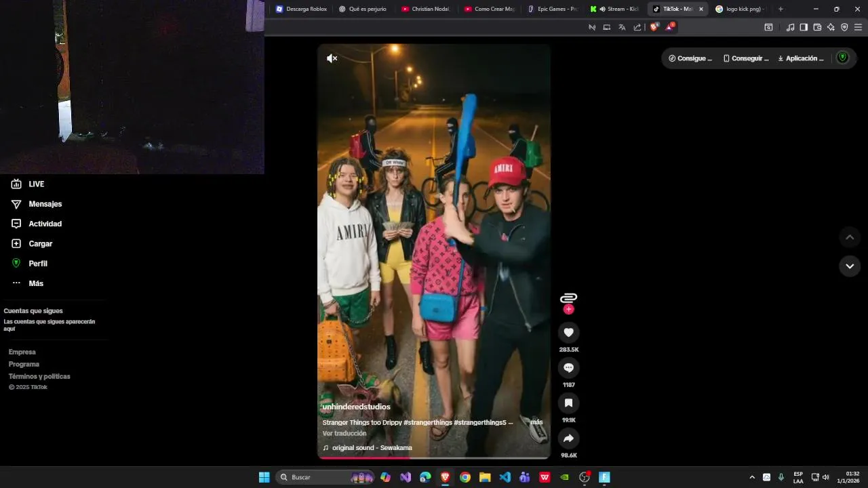Open the browser hamburger menu

(x=858, y=27)
